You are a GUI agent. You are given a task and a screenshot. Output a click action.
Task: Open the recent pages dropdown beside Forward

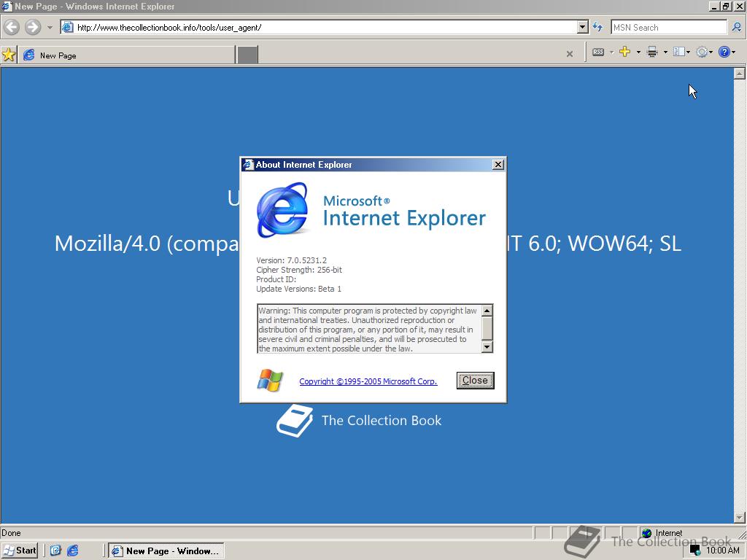pos(50,27)
